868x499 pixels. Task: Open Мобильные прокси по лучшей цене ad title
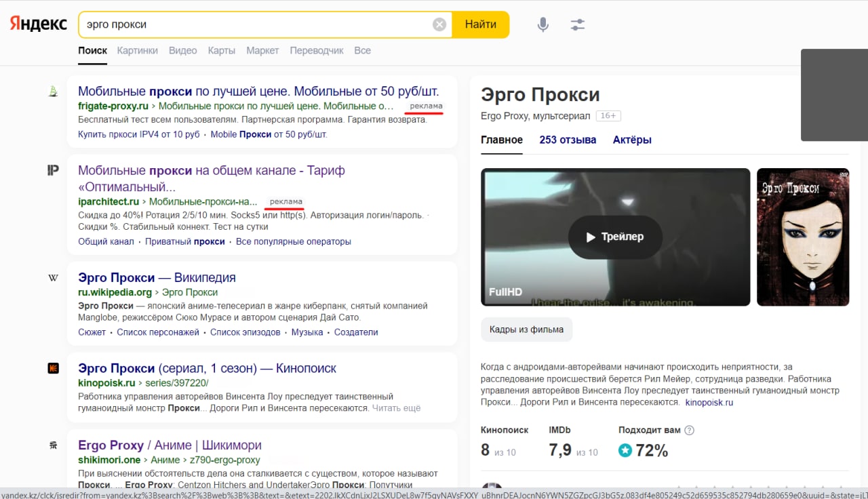(x=258, y=91)
